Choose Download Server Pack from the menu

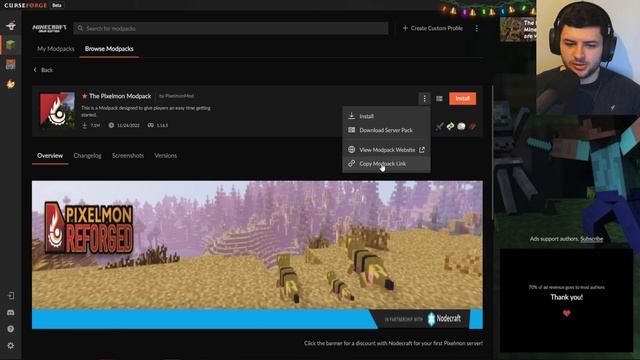pyautogui.click(x=386, y=130)
